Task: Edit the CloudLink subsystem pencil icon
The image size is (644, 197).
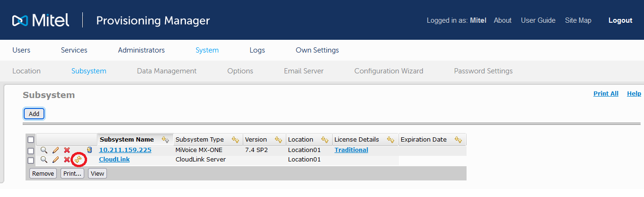Action: 55,160
